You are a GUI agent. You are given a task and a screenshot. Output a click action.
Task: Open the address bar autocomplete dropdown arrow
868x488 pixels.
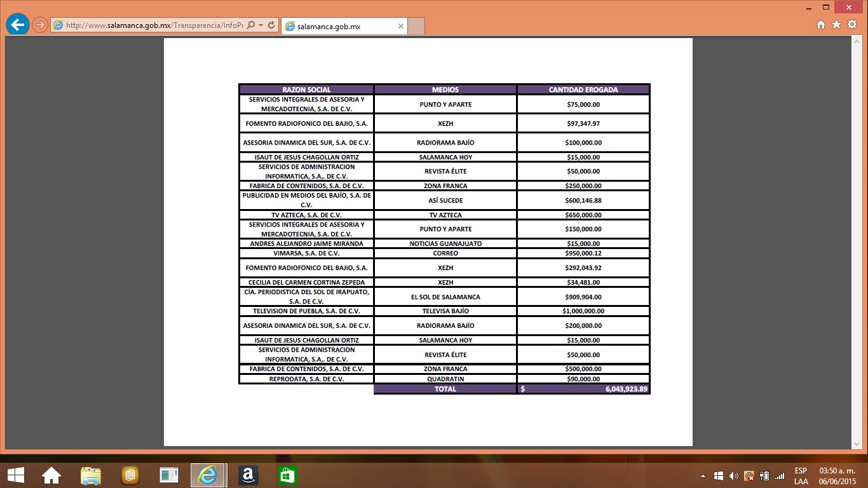pos(261,25)
